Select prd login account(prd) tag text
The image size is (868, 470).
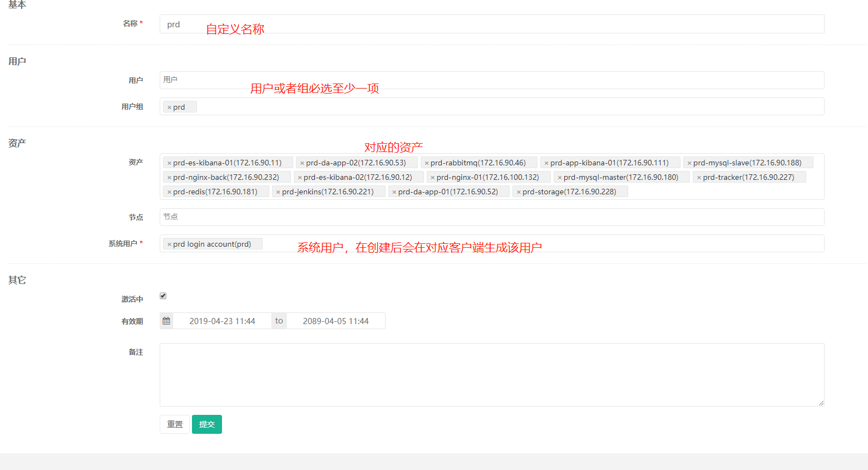[x=212, y=244]
